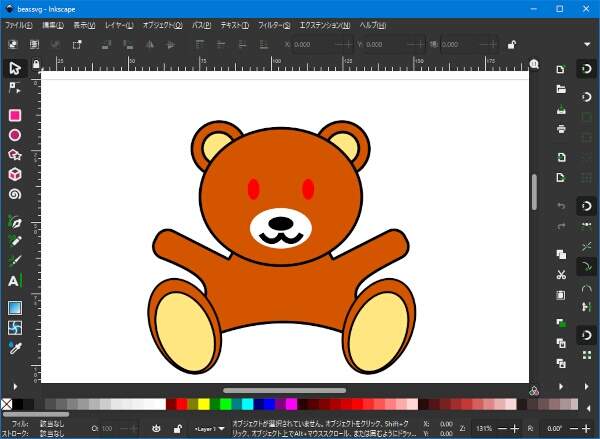600x439 pixels.
Task: Choose the Rectangle tool
Action: pos(15,115)
